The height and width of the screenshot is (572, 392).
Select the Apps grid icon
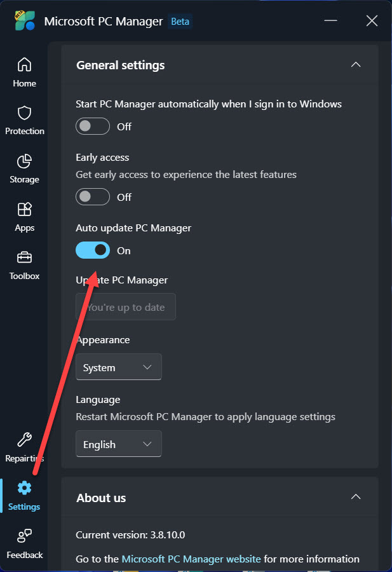tap(24, 210)
